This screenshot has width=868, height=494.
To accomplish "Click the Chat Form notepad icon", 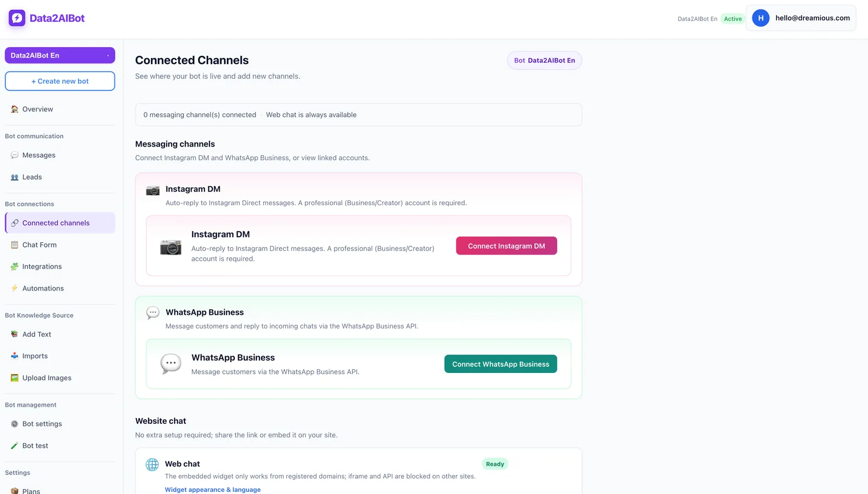I will pyautogui.click(x=15, y=245).
